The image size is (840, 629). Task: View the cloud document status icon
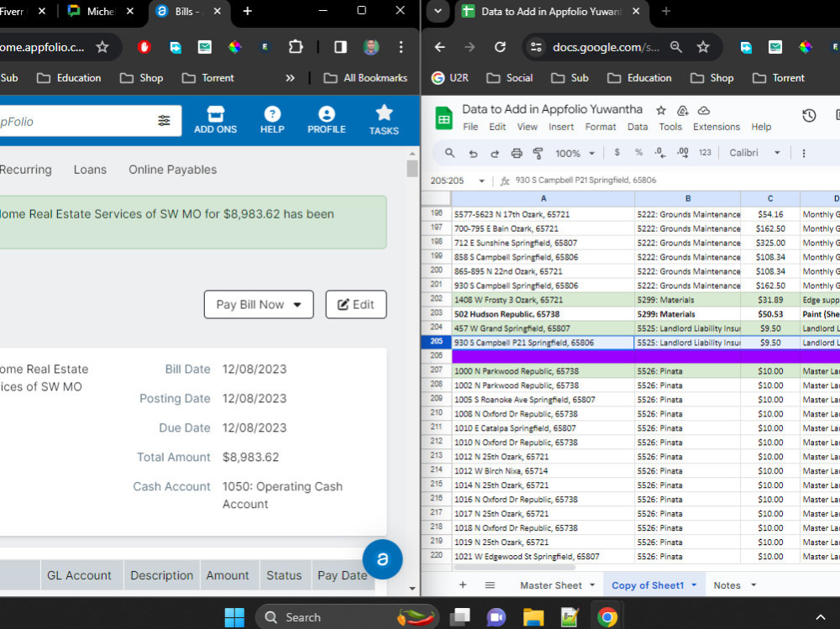[x=703, y=110]
